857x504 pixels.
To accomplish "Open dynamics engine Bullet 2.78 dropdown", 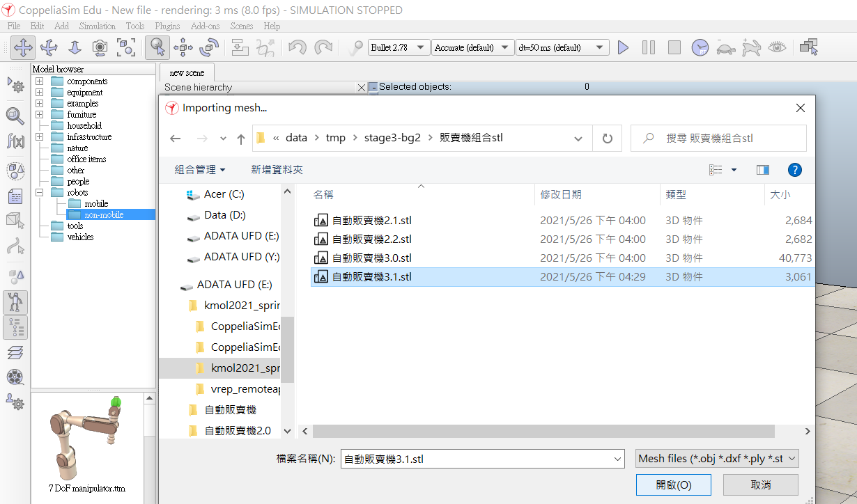I will click(399, 47).
